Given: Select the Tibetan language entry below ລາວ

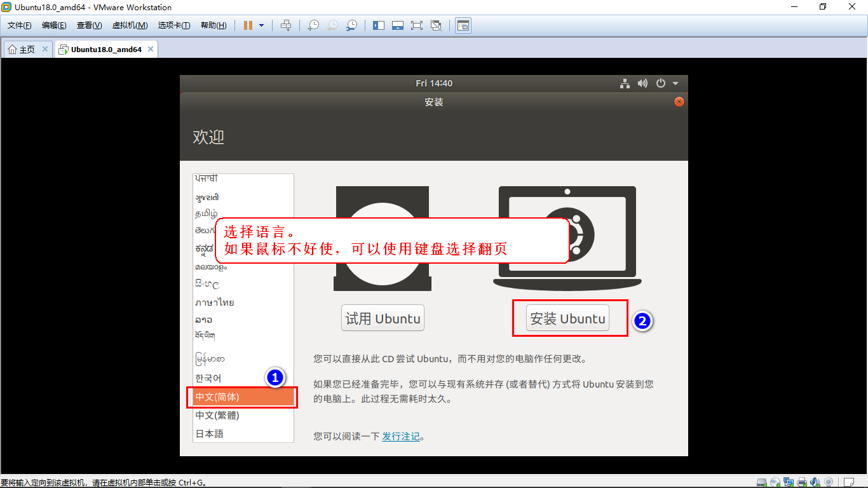Looking at the screenshot, I should coord(244,335).
